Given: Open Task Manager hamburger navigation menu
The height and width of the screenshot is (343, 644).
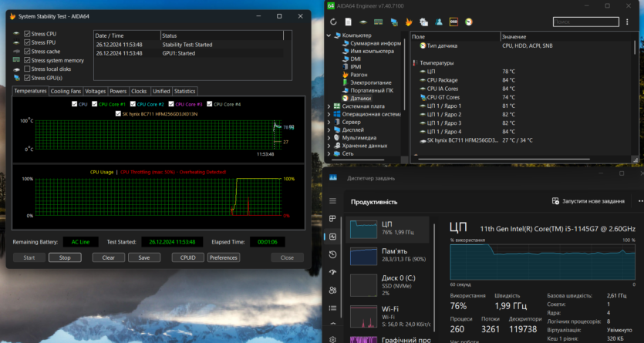Looking at the screenshot, I should click(332, 200).
